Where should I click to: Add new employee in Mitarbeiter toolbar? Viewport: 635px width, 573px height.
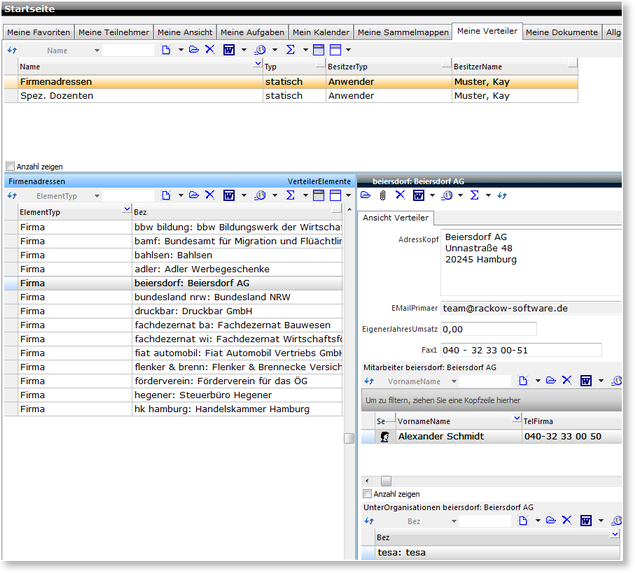pos(523,381)
